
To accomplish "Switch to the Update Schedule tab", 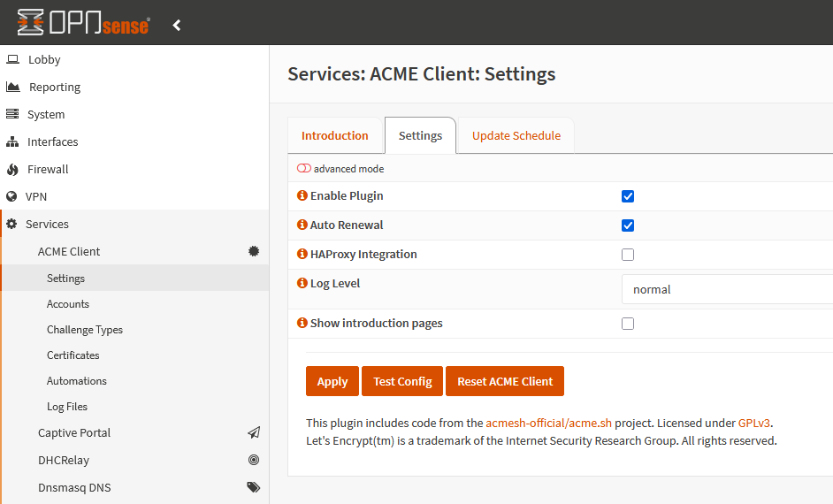I will coord(516,136).
